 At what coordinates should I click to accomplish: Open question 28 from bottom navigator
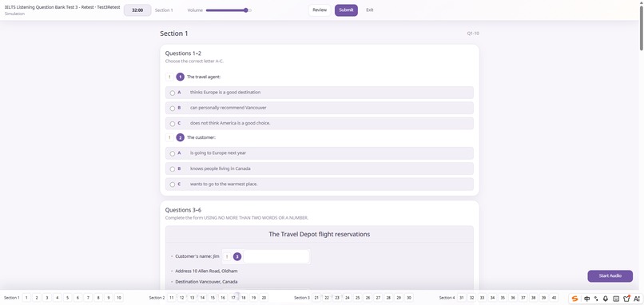coord(388,298)
